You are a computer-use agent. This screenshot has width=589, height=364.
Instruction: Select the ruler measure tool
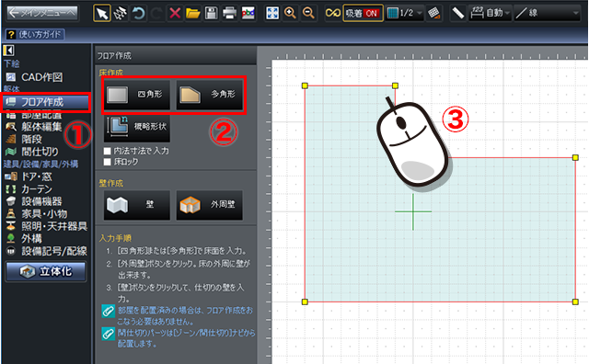pos(458,13)
